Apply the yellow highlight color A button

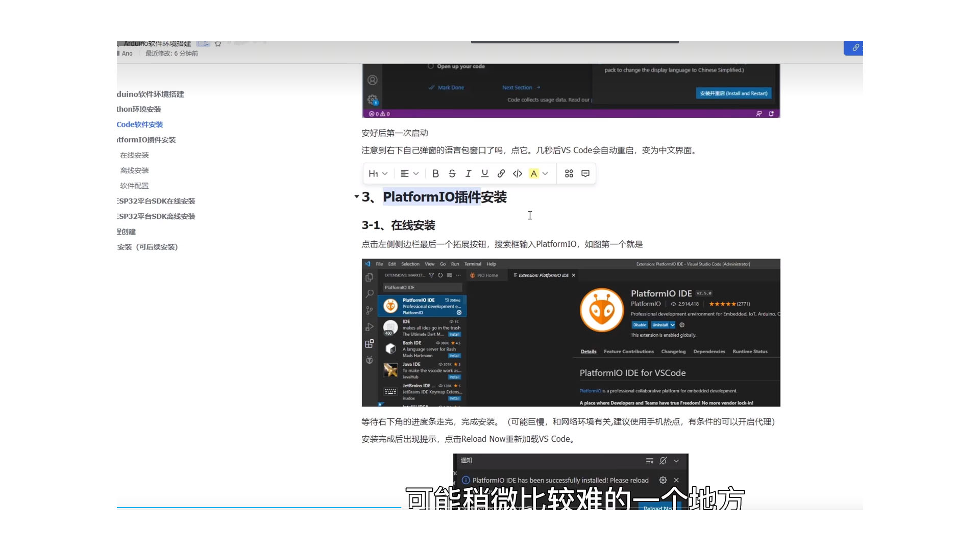point(534,173)
